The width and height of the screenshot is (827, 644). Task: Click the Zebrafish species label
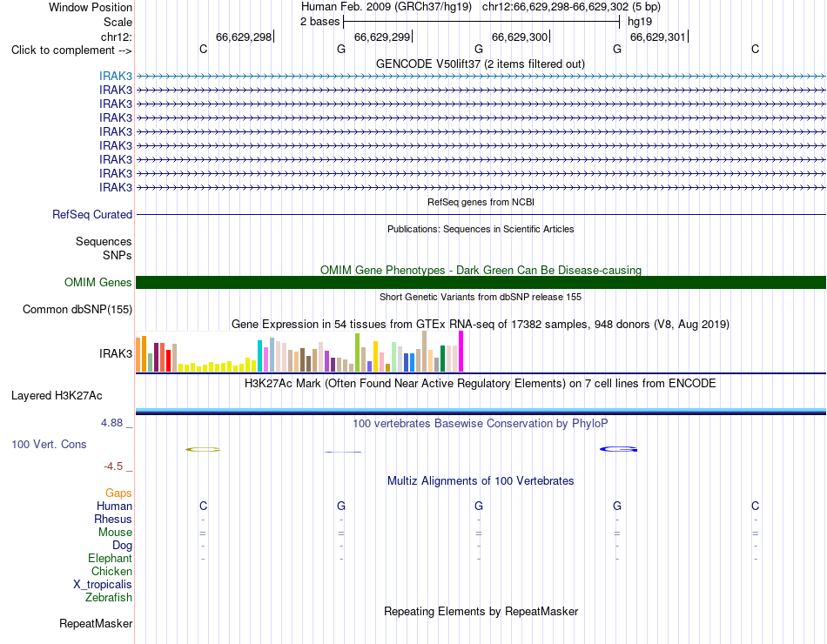[x=109, y=598]
